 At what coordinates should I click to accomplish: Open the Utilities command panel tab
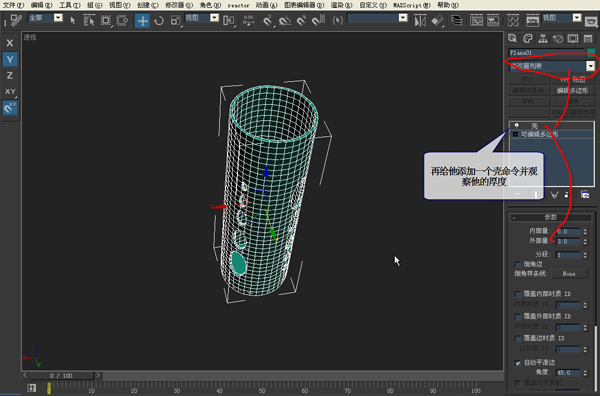[588, 38]
